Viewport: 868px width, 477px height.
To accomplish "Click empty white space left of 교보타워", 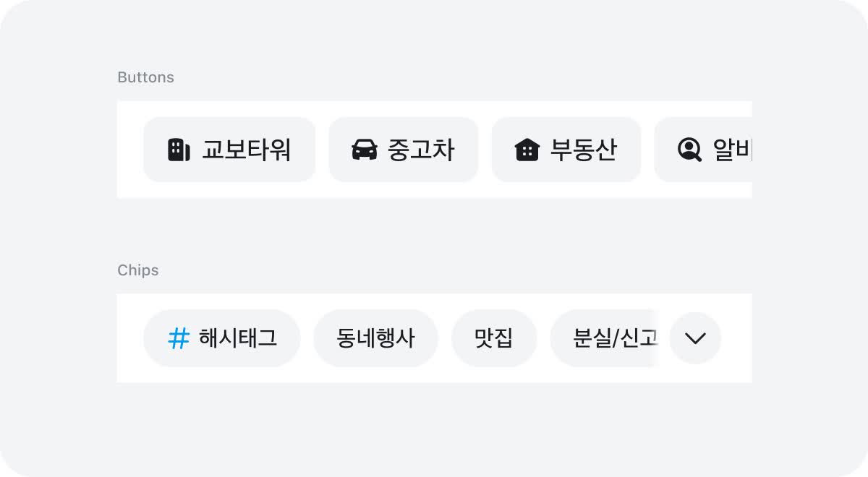I will click(x=130, y=150).
